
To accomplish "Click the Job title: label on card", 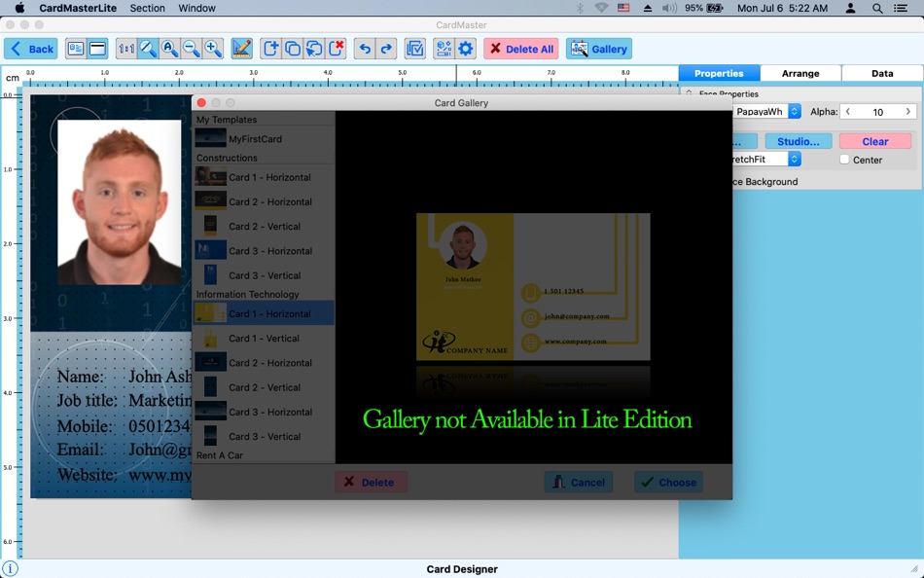I will (x=88, y=401).
